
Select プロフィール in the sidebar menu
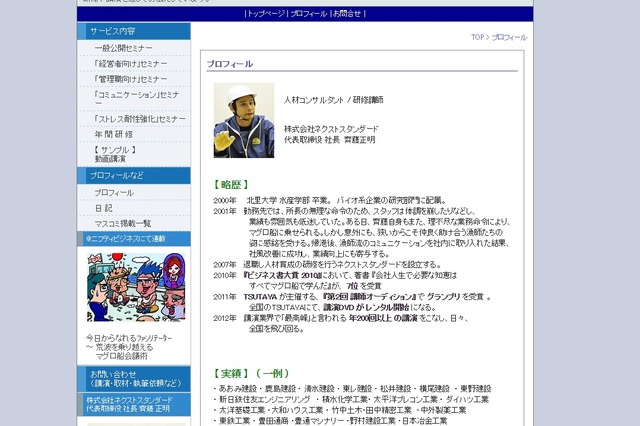coord(114,193)
